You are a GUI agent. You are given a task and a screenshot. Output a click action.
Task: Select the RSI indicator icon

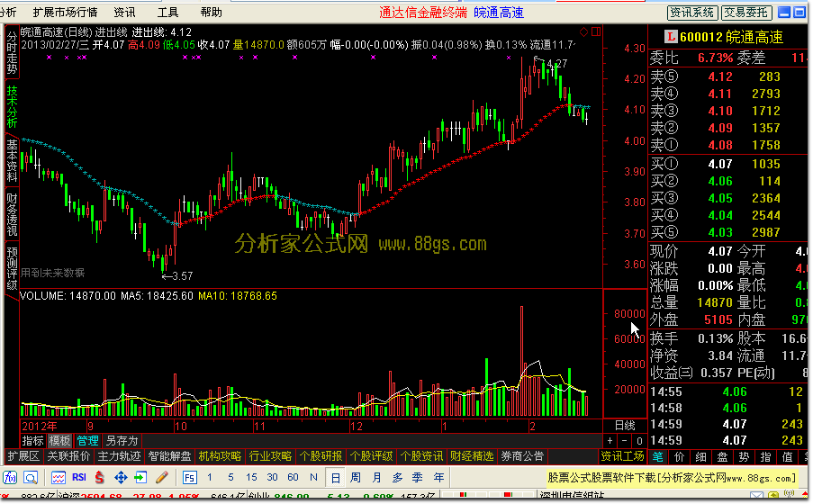79,477
